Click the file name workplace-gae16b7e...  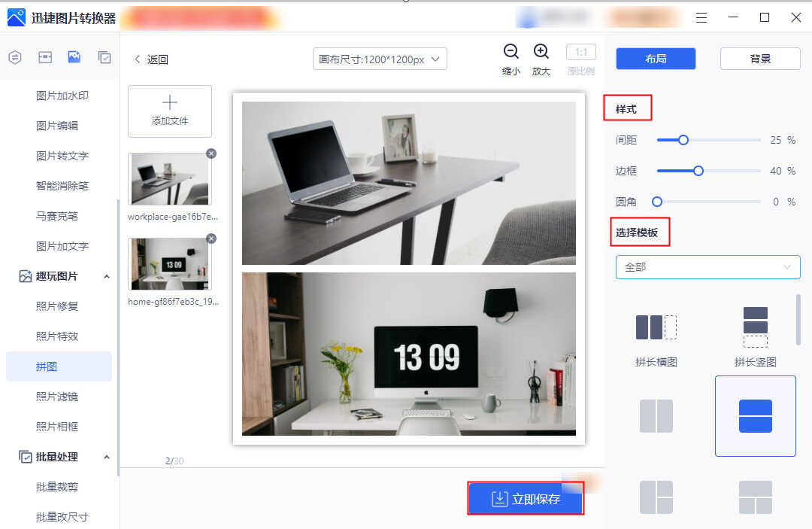tap(173, 217)
